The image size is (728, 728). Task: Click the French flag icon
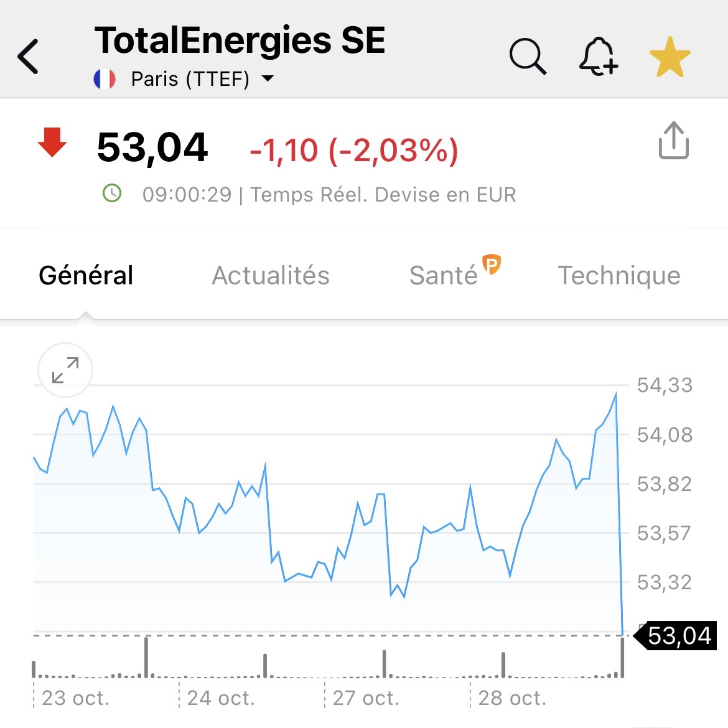click(105, 79)
